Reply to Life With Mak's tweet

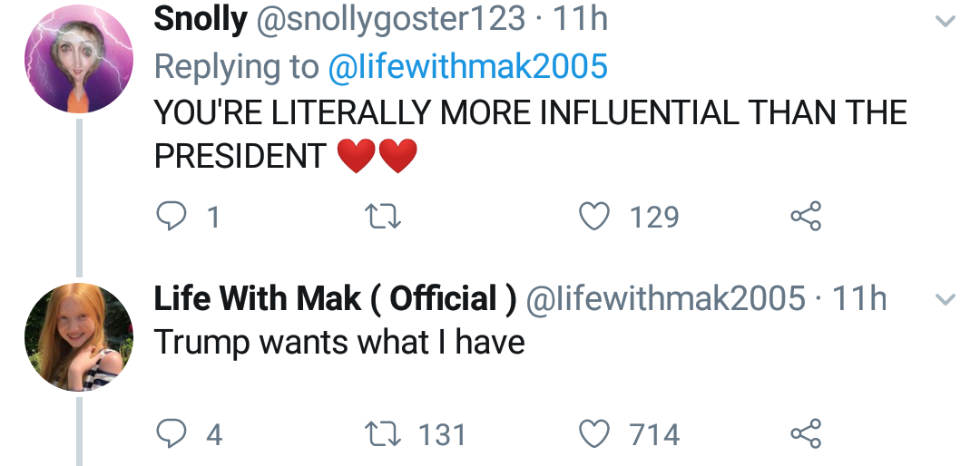tap(170, 434)
